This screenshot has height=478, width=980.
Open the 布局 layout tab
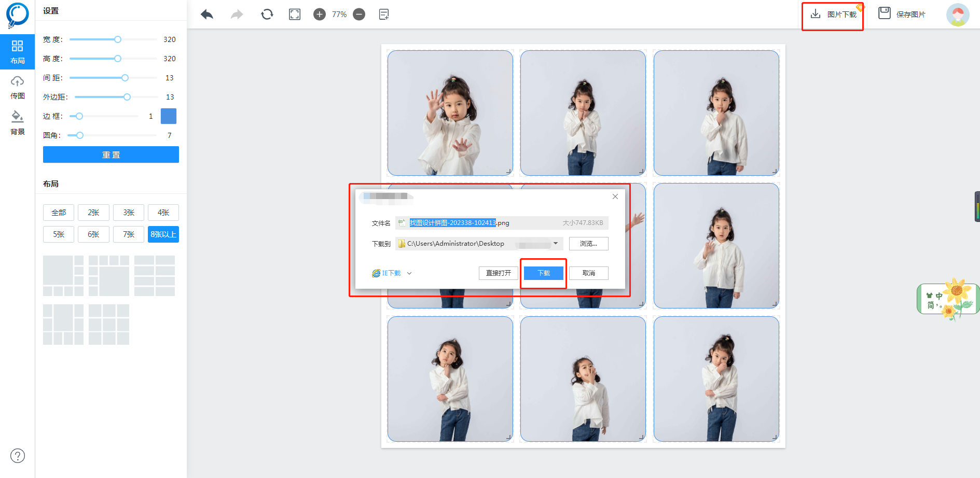click(x=17, y=52)
